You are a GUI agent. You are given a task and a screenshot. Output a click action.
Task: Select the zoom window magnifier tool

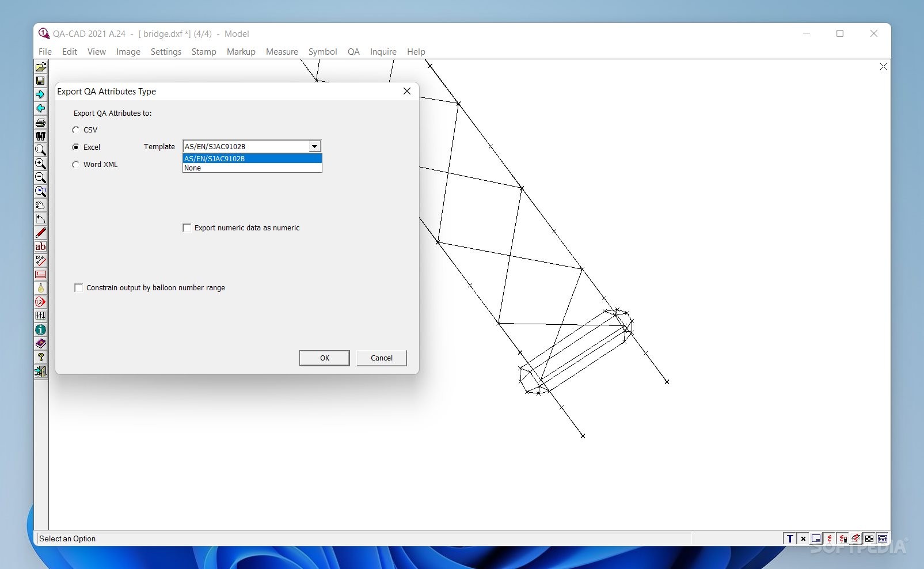[x=40, y=150]
